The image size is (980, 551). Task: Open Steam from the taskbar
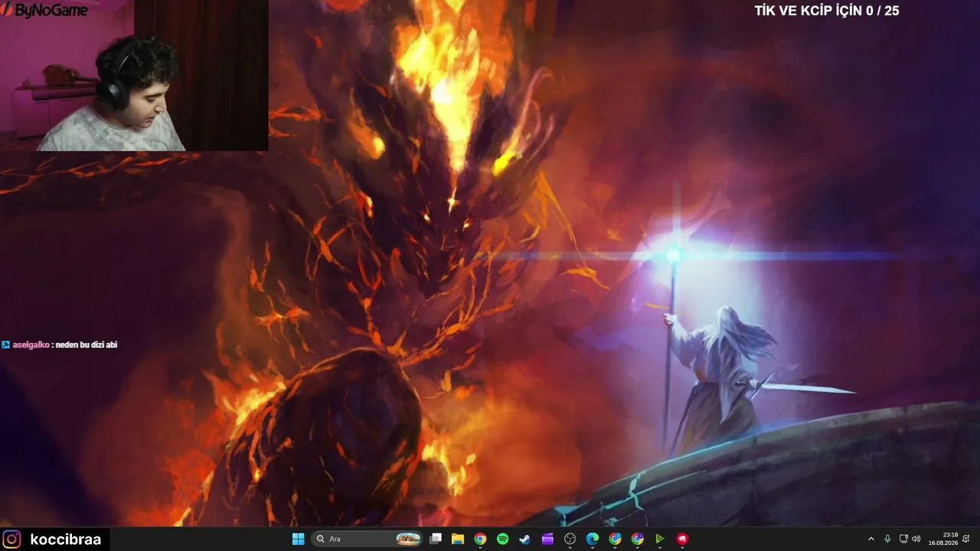pos(524,539)
